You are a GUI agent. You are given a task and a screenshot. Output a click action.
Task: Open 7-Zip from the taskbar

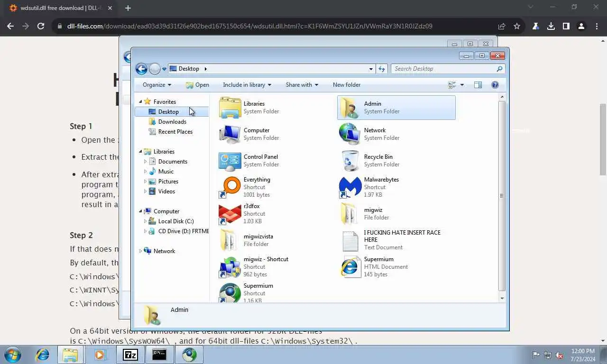(130, 355)
